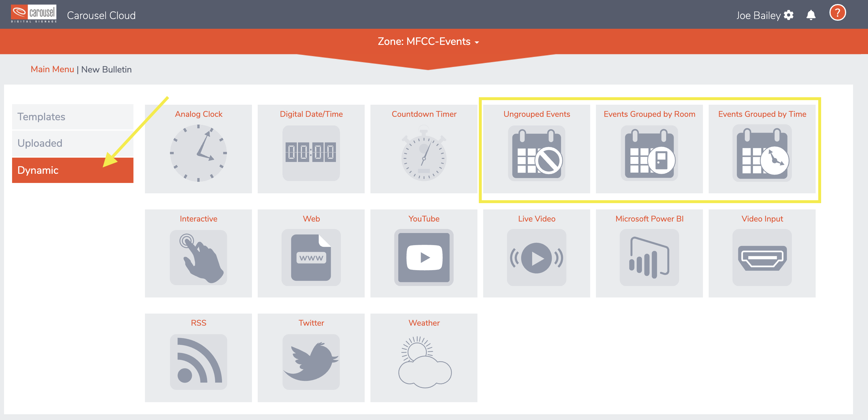Click the Interactive label text
The height and width of the screenshot is (420, 868).
click(x=198, y=219)
